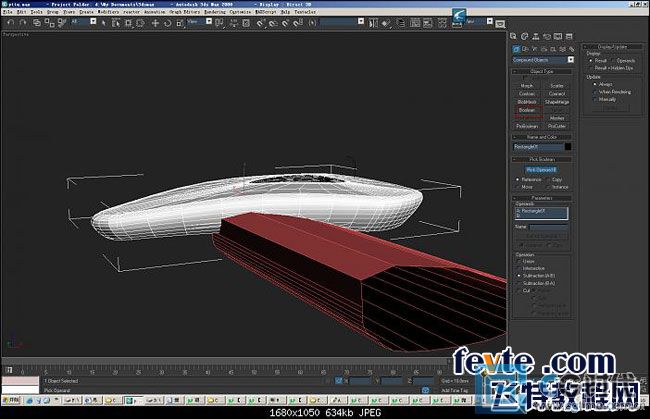Select the Intersection operation radio button
Screen dimensions: 650x419
pos(519,268)
